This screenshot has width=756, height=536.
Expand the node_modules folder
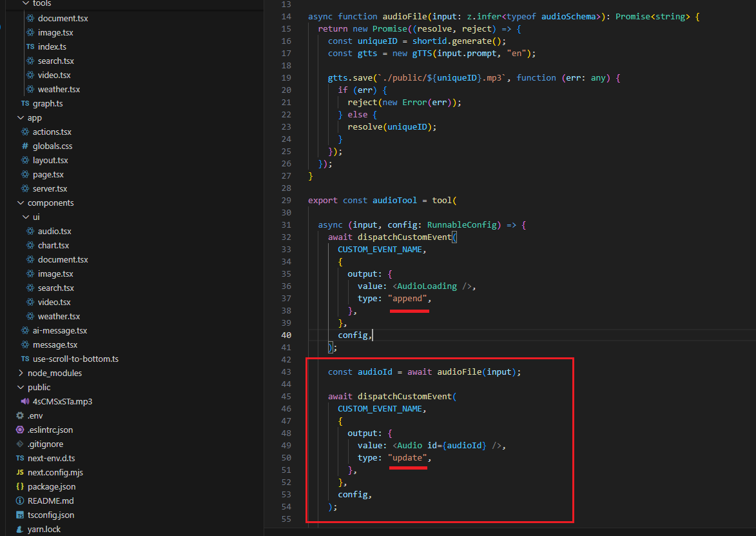pyautogui.click(x=21, y=373)
